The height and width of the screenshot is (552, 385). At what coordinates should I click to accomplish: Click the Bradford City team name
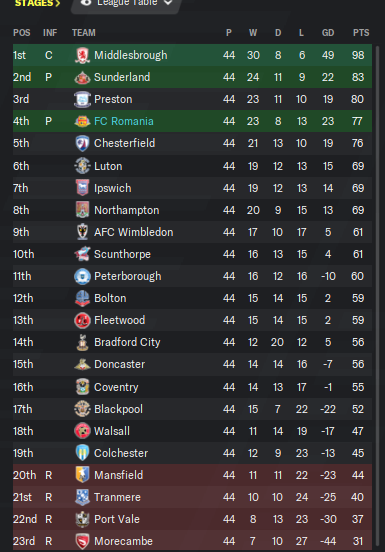click(127, 342)
